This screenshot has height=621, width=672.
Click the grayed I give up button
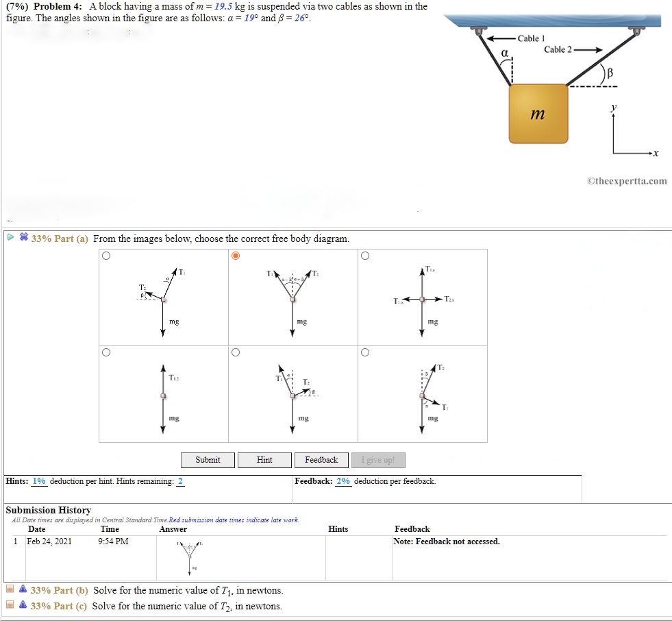378,460
